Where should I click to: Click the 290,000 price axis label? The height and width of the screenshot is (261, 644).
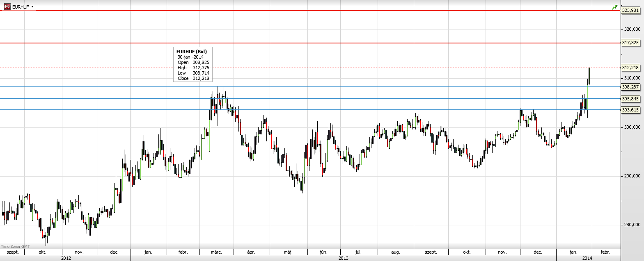632,176
